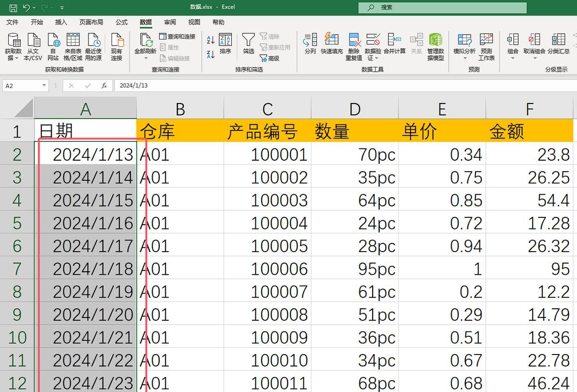
Task: Select cell containing 70pc
Action: click(354, 154)
